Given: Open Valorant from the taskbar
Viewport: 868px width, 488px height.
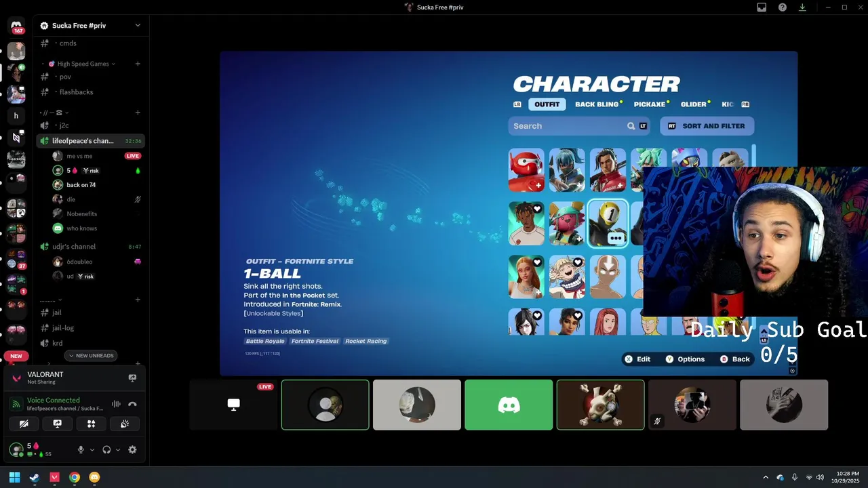Looking at the screenshot, I should tap(54, 477).
